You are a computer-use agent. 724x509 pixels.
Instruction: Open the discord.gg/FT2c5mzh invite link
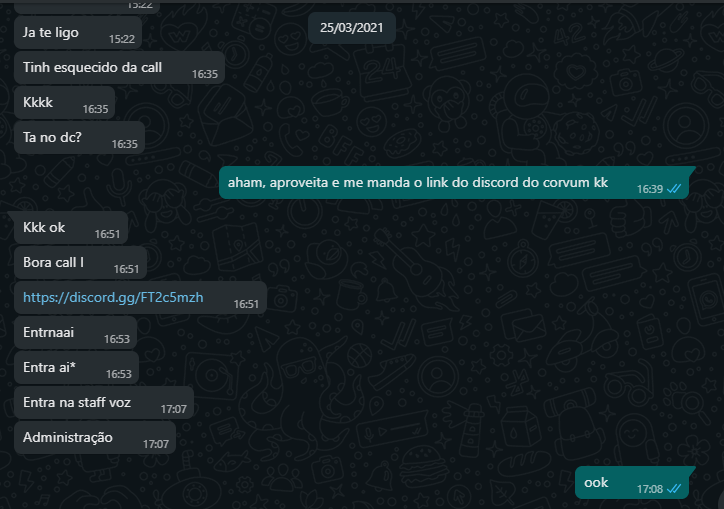(113, 297)
